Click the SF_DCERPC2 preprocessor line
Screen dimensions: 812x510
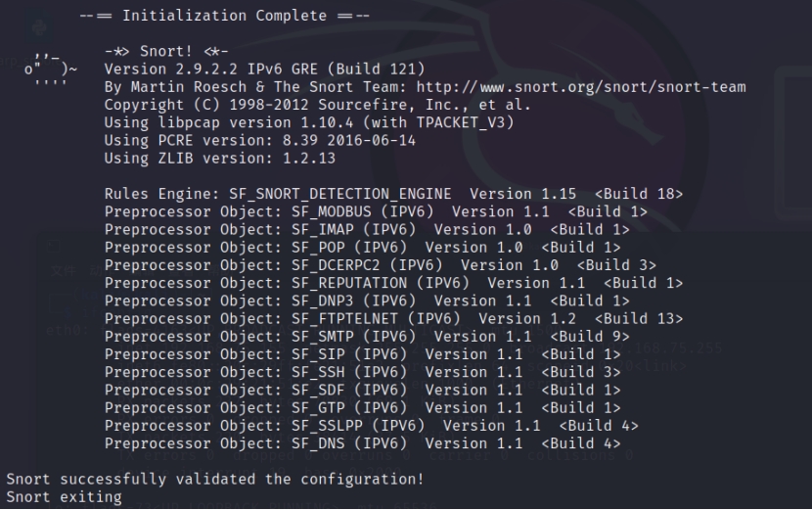click(x=380, y=265)
